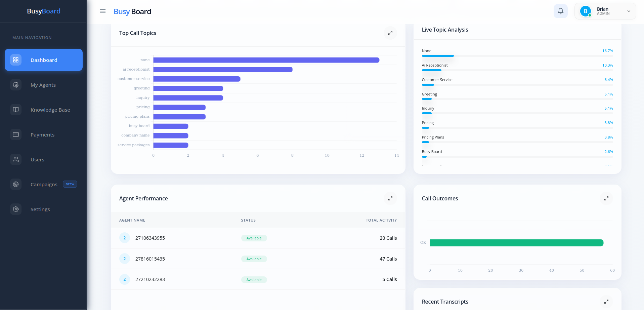Image resolution: width=644 pixels, height=310 pixels.
Task: Click the 16.7% value for None
Action: [608, 51]
